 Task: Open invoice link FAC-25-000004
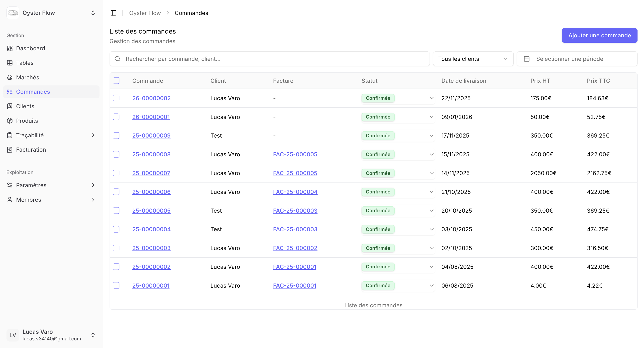[x=295, y=192]
